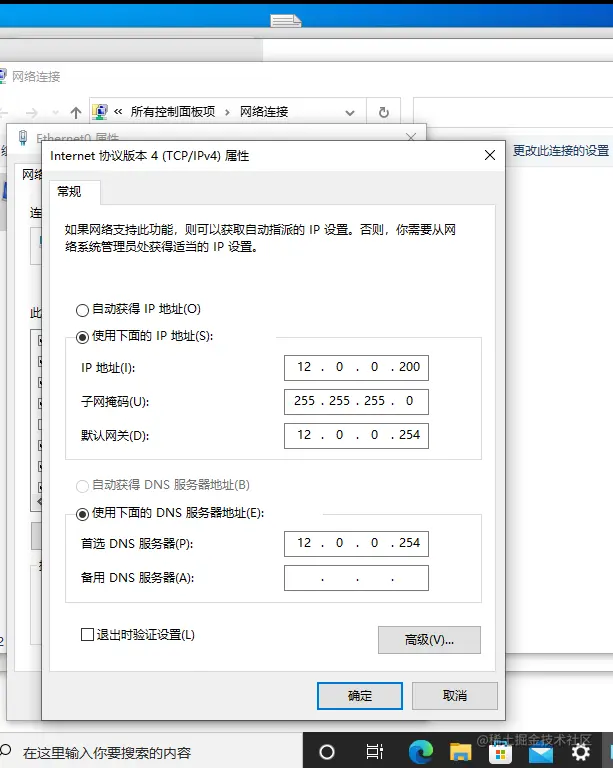Open File Explorer from taskbar
Viewport: 613px width, 768px height.
click(461, 752)
